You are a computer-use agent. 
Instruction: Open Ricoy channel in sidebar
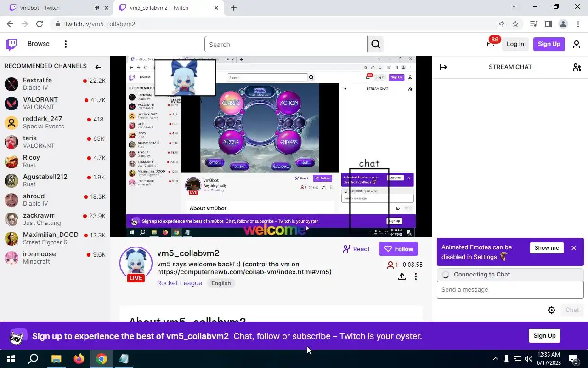point(55,161)
